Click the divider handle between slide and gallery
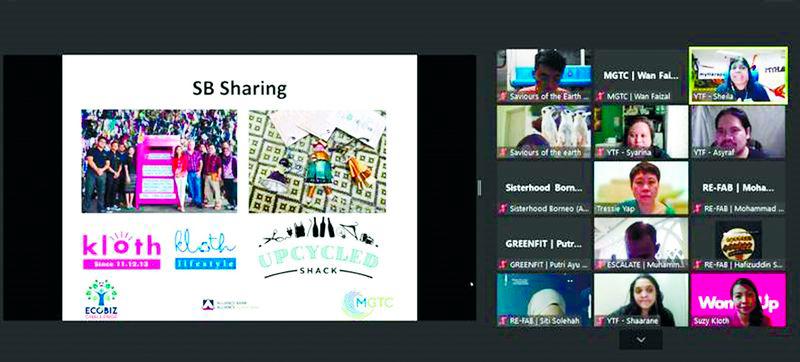 pos(479,188)
